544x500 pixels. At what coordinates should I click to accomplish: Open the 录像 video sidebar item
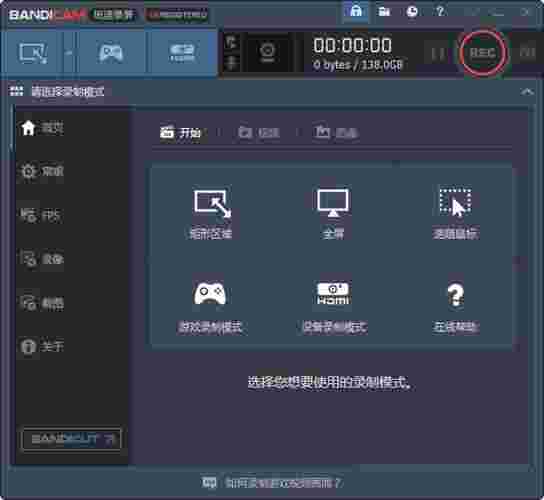[x=42, y=259]
